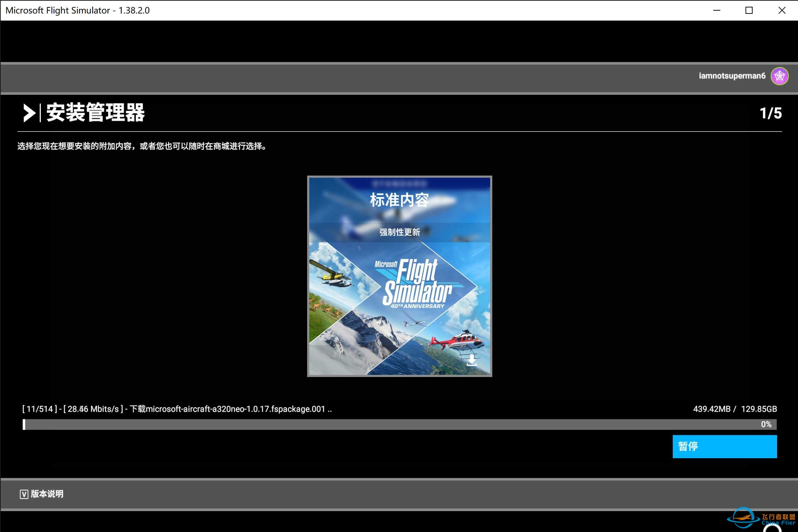Viewport: 798px width, 532px height.
Task: Click the a320neo download status text
Action: 177,409
